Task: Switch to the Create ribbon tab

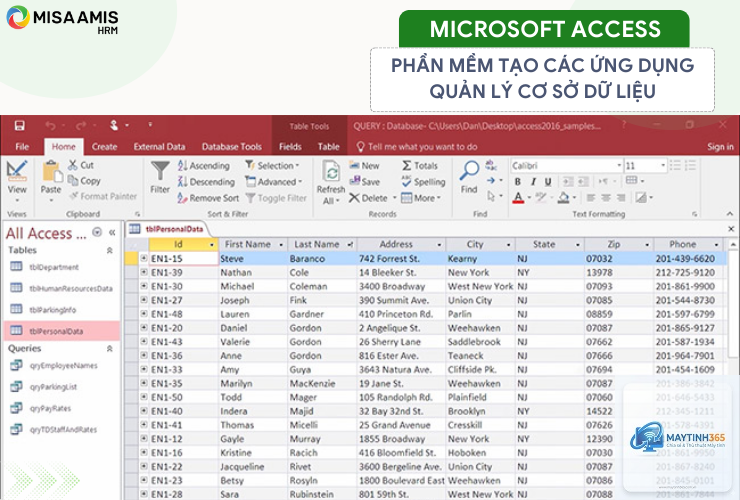Action: tap(104, 147)
